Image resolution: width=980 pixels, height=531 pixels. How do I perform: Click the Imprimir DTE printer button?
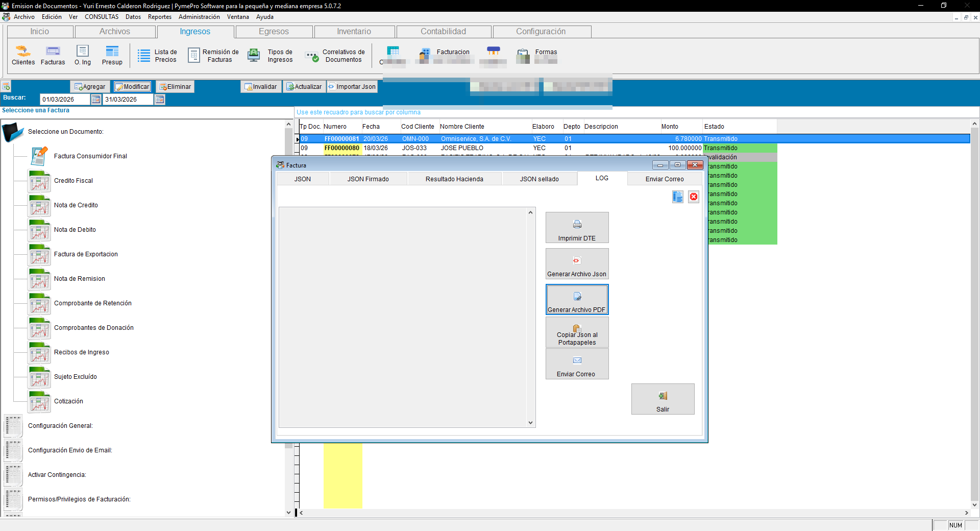tap(577, 228)
